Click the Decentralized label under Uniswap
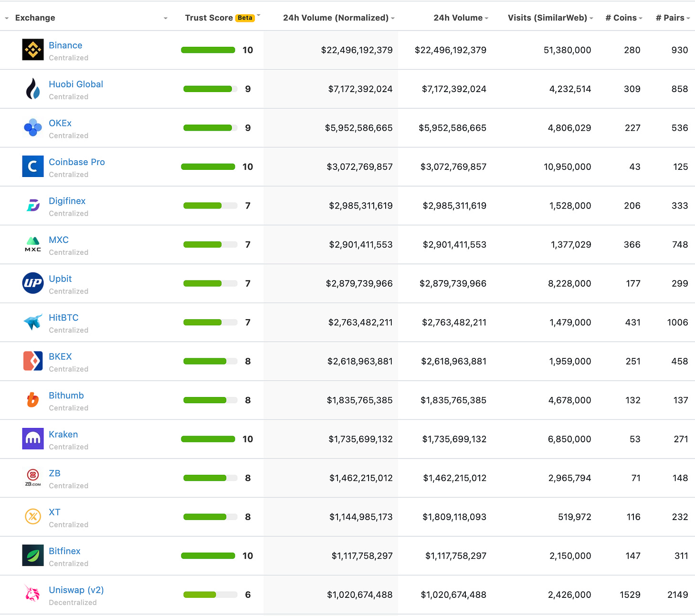695x616 pixels. pos(73,602)
